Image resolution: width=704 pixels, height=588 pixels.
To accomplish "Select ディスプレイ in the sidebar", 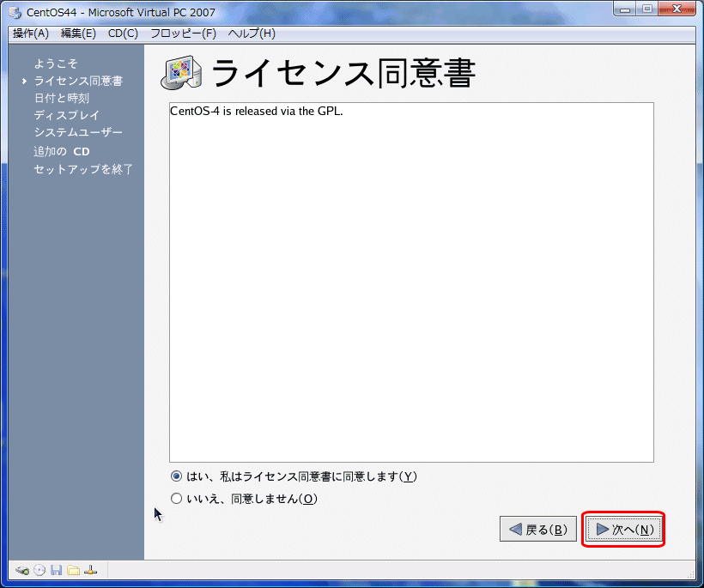I will point(66,115).
